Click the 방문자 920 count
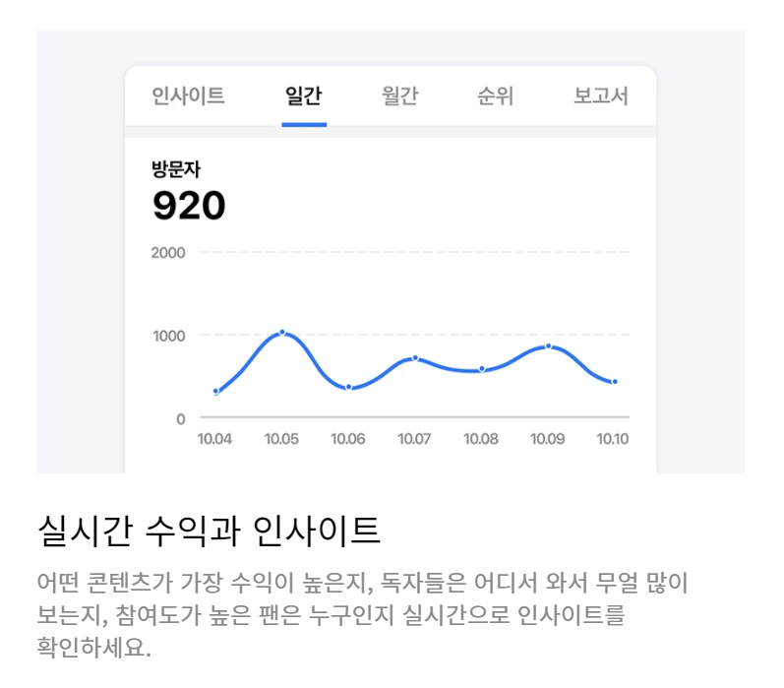Image resolution: width=784 pixels, height=688 pixels. pyautogui.click(x=189, y=206)
